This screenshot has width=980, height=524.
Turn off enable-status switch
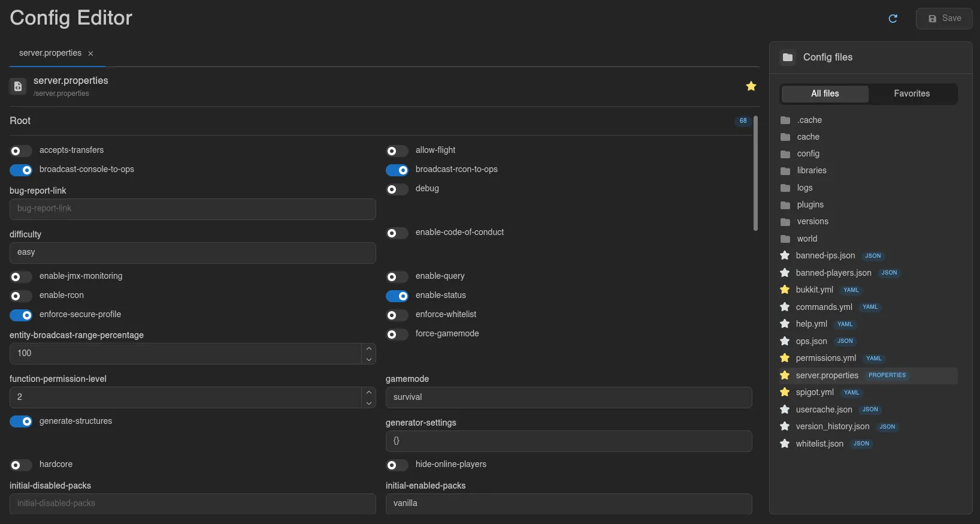397,296
